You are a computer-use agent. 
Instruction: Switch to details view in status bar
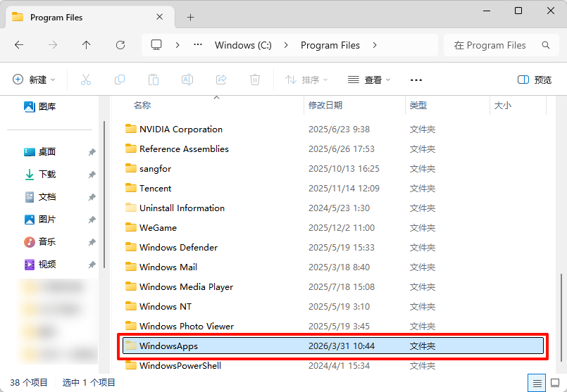pyautogui.click(x=537, y=383)
